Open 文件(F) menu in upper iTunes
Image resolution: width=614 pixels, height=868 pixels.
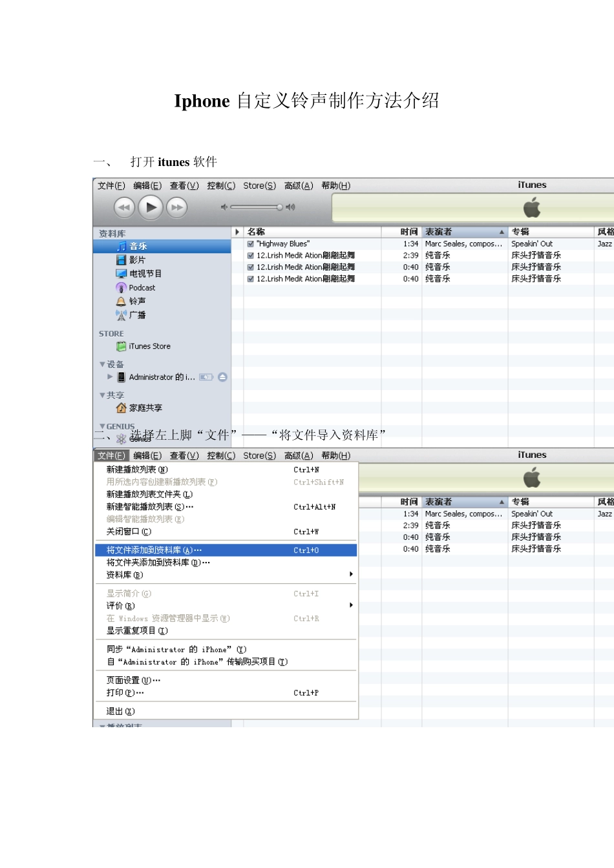(111, 186)
